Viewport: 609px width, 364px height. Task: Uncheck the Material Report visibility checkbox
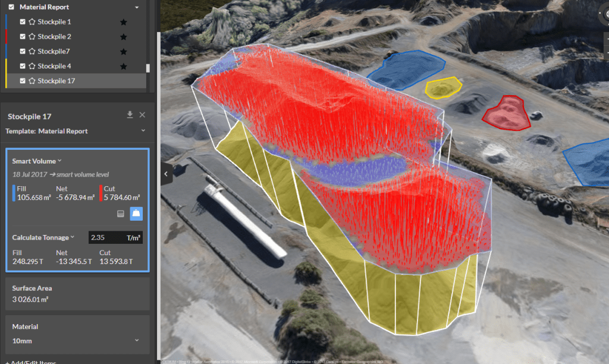11,7
